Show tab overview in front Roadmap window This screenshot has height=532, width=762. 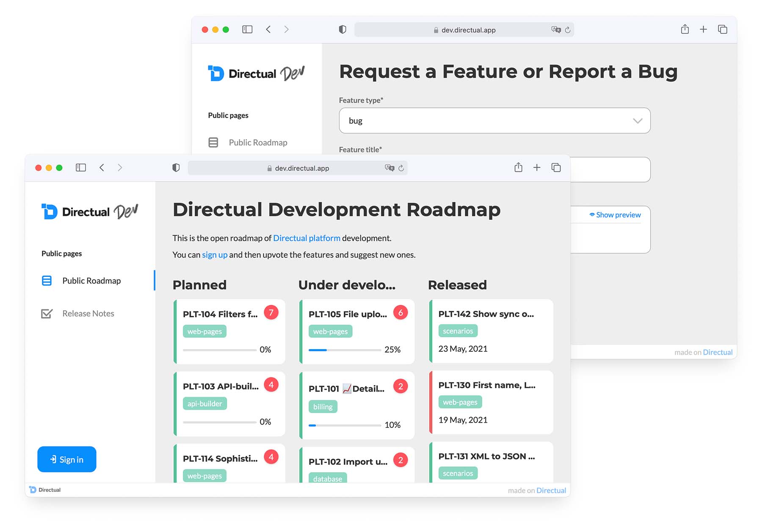click(x=556, y=168)
